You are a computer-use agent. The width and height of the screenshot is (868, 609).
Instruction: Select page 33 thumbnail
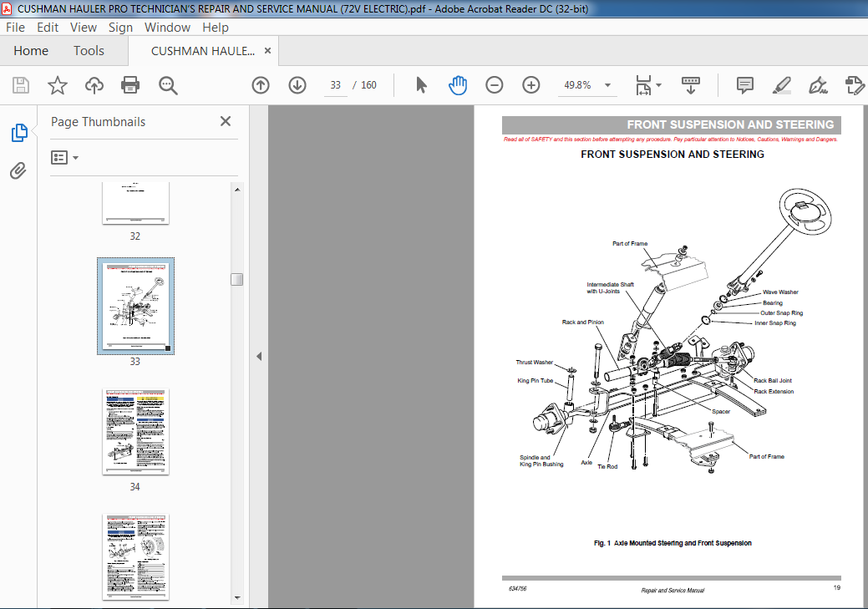tap(135, 306)
